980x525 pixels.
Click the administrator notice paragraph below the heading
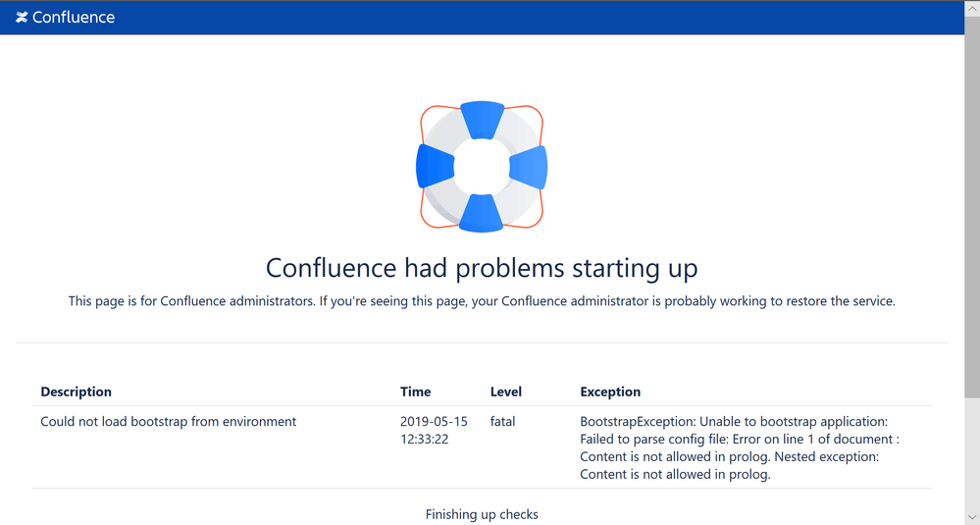tap(482, 301)
